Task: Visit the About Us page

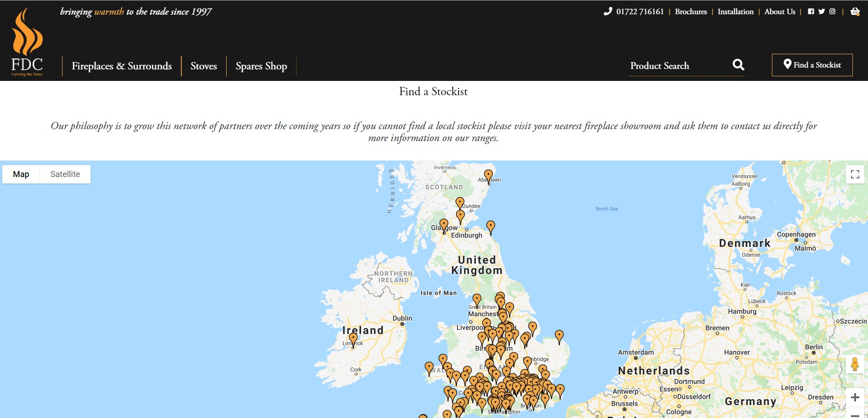Action: [779, 11]
